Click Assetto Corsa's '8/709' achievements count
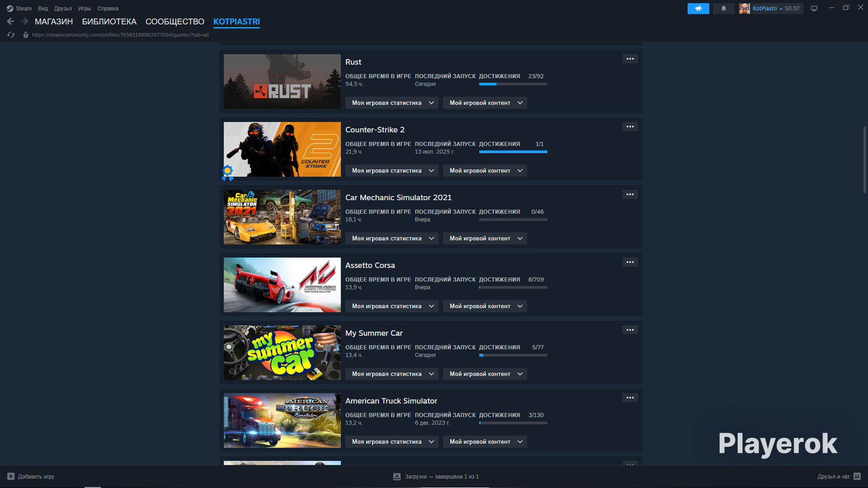 [x=536, y=280]
